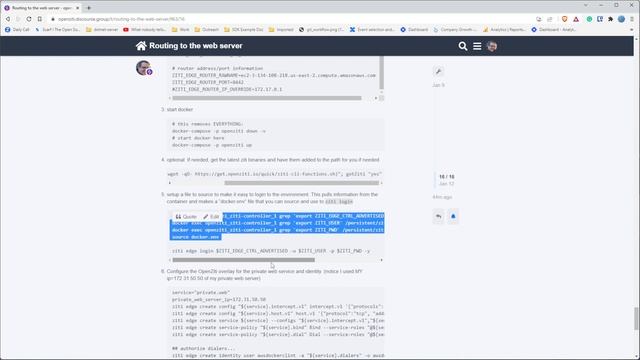Click the 'Jan 9' timeline start date
Screen dimensions: 640x360
(x=438, y=85)
